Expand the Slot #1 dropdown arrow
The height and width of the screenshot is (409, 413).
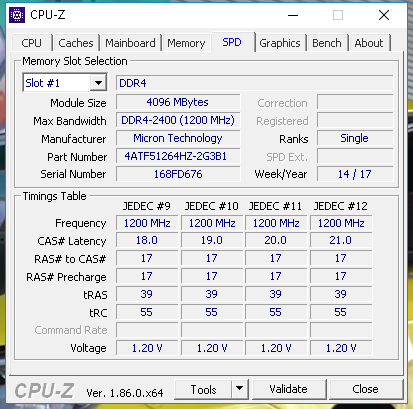point(98,83)
